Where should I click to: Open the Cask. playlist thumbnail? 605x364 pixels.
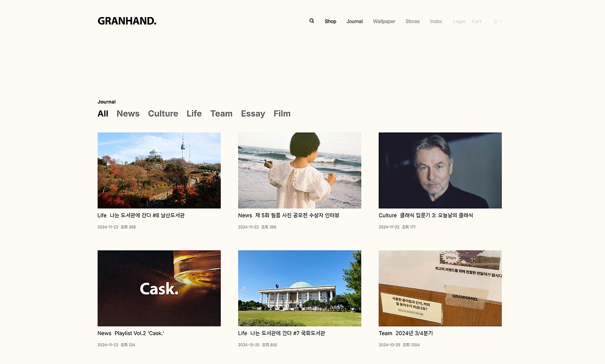pos(159,288)
